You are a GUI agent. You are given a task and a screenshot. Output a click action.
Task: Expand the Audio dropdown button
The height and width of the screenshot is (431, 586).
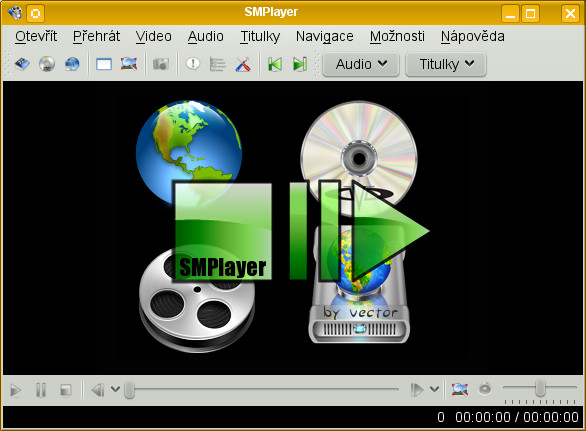pyautogui.click(x=361, y=64)
